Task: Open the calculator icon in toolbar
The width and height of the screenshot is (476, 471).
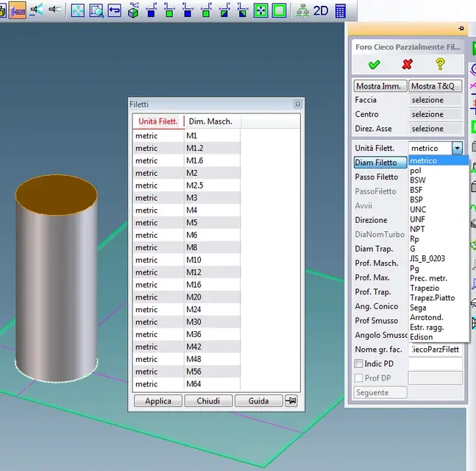Action: click(341, 11)
